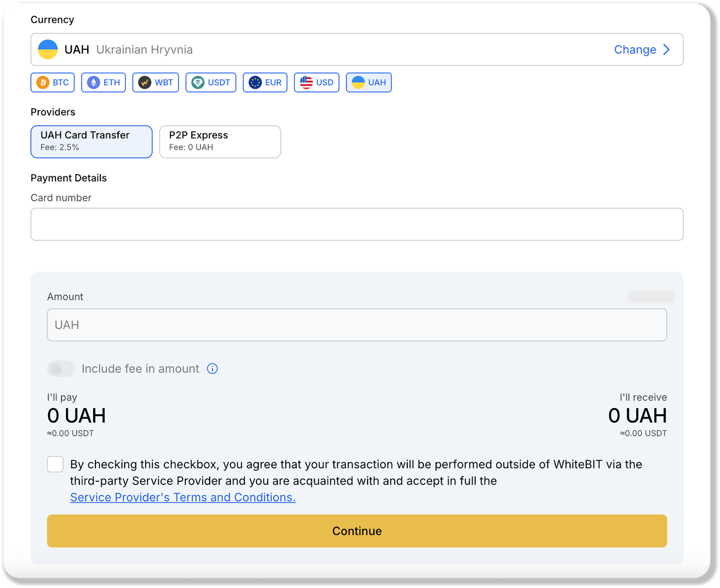
Task: Click the Ukrainian flag icon in currency box
Action: tap(48, 49)
